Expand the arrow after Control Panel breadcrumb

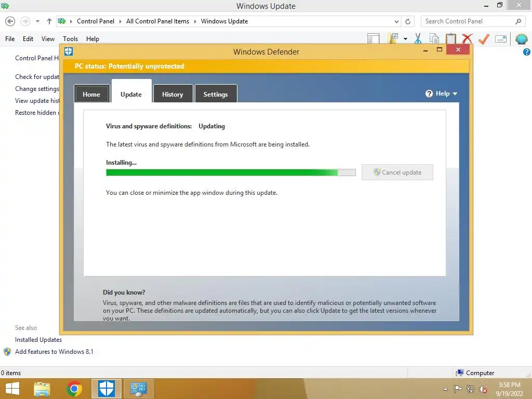tap(121, 21)
